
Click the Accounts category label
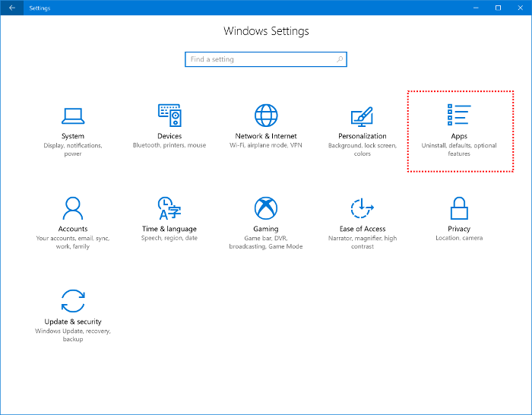pyautogui.click(x=73, y=229)
